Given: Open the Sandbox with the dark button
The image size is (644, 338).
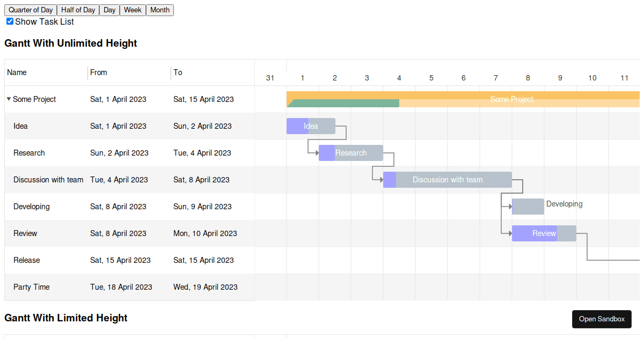Looking at the screenshot, I should click(602, 319).
